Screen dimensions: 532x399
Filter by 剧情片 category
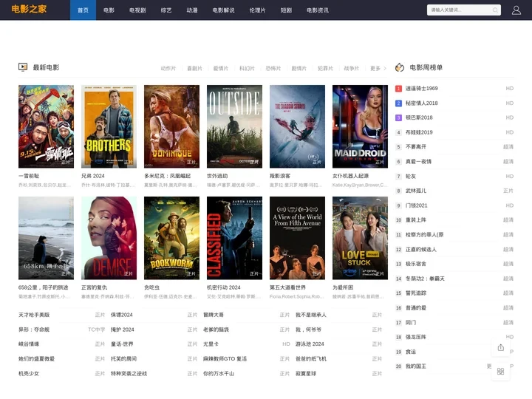click(x=299, y=69)
